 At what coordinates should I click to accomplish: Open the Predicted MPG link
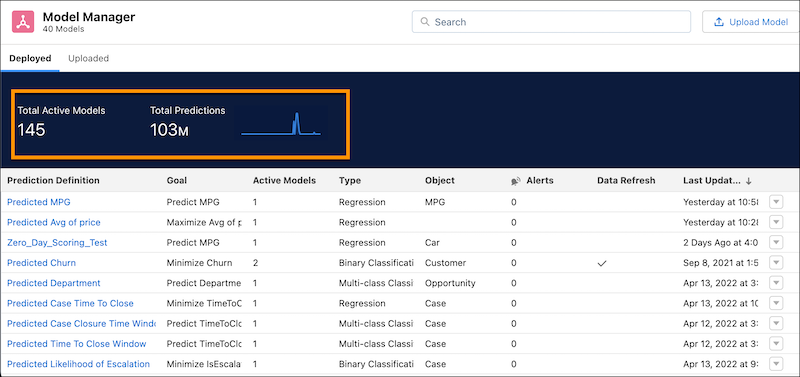(x=39, y=202)
